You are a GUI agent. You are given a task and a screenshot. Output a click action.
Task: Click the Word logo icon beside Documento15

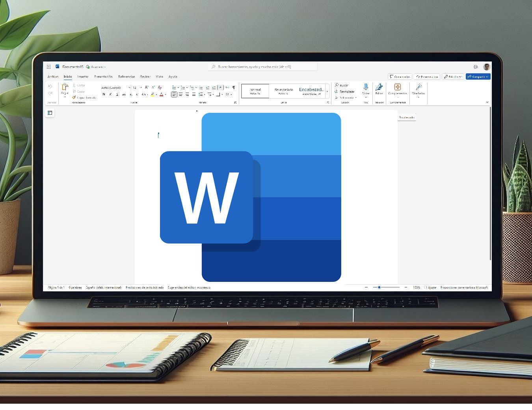58,67
